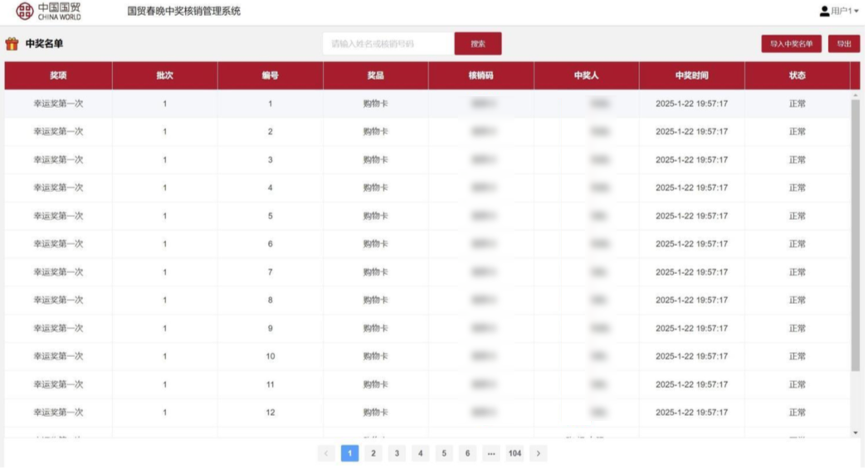Click the gift icon beside 中奖名单

(12, 44)
